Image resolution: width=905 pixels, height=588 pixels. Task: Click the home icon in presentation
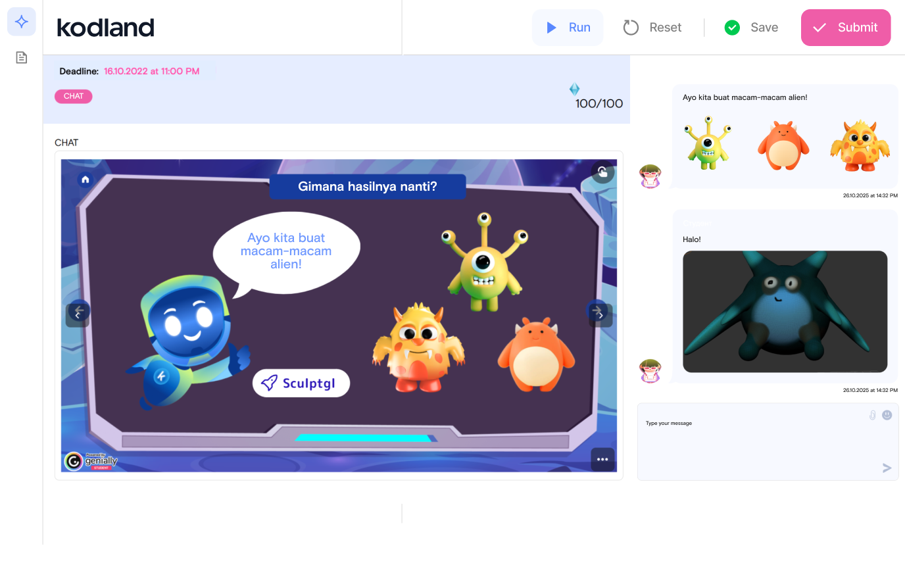coord(85,180)
